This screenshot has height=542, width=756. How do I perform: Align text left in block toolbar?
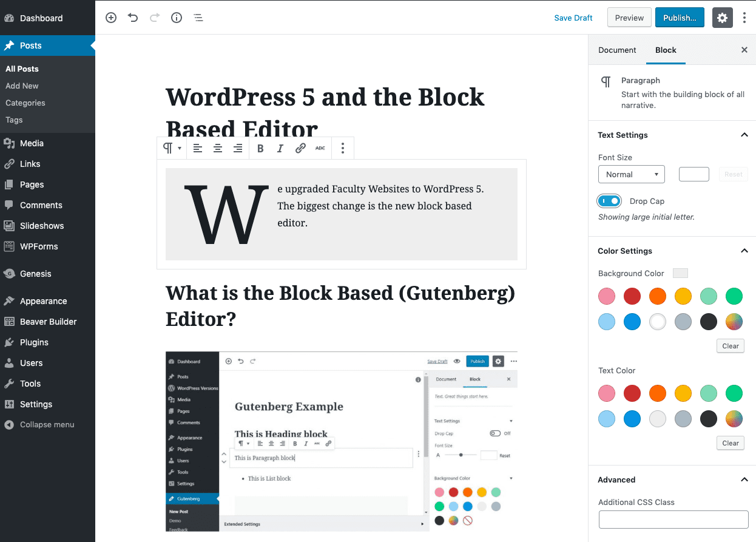[x=198, y=148]
